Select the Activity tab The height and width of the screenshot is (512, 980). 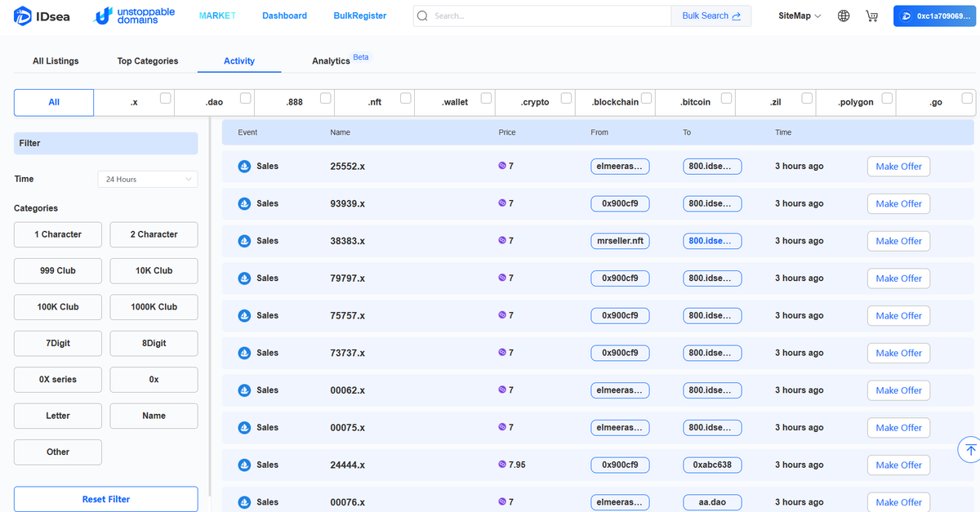coord(239,61)
